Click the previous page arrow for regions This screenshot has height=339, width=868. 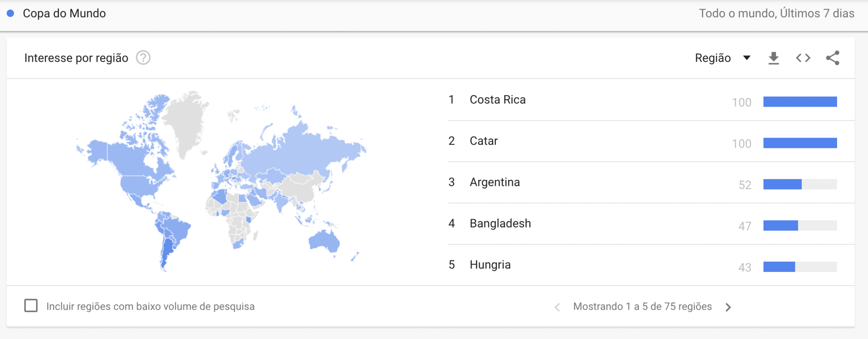click(x=557, y=307)
